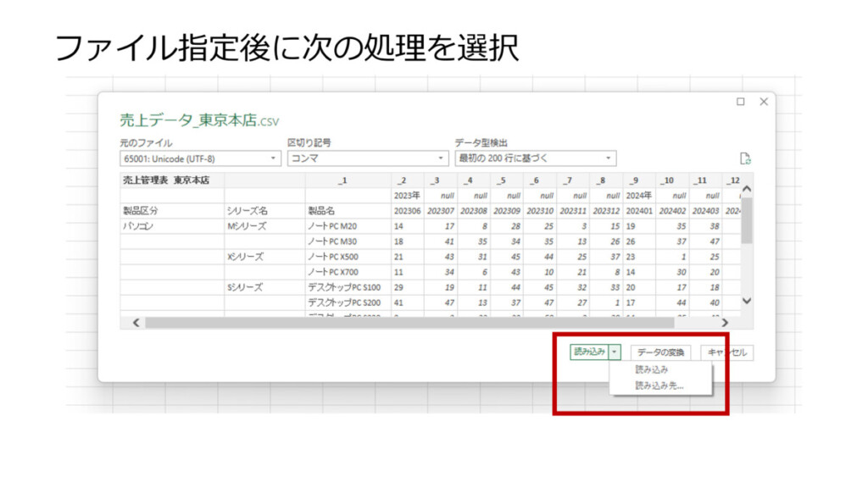Open the 元のファイル encoding dropdown

click(x=200, y=158)
